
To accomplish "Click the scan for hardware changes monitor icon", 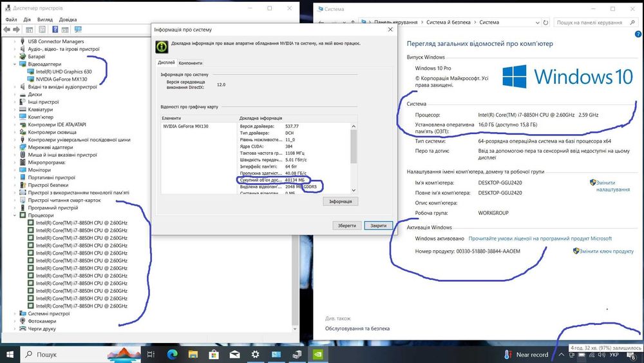I will 78,30.
